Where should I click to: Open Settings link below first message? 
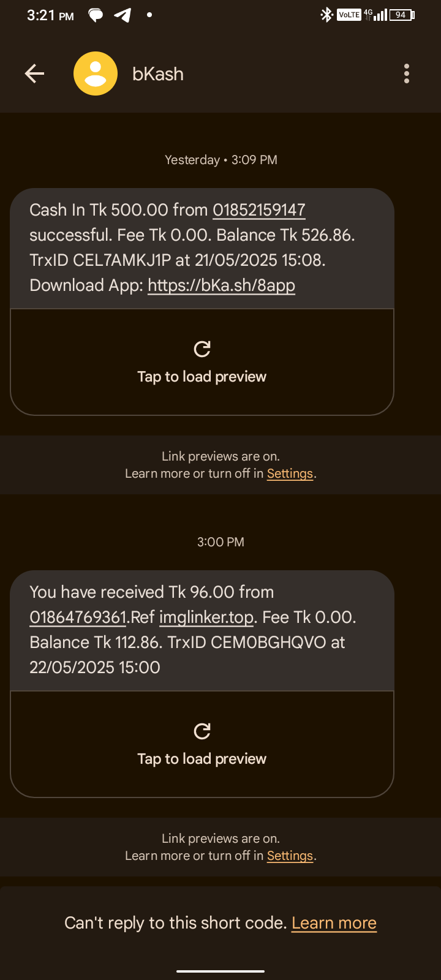click(290, 473)
